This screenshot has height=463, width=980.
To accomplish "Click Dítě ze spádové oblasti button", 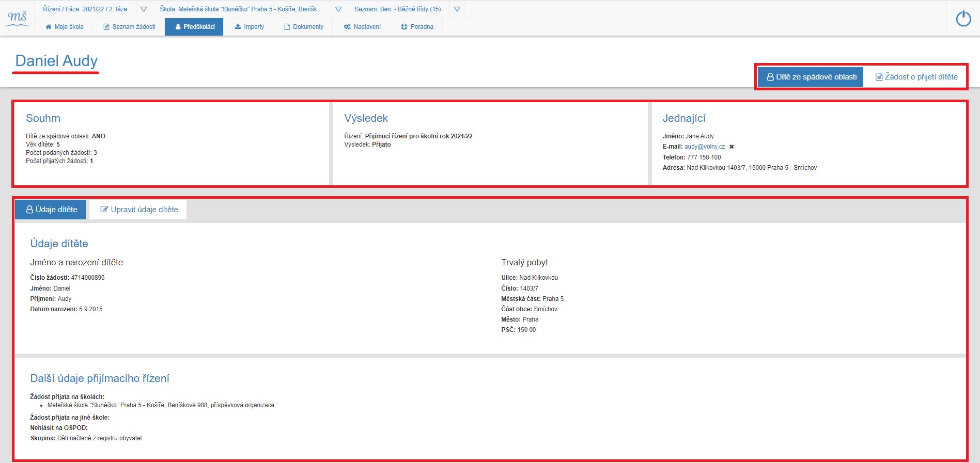I will pos(811,77).
